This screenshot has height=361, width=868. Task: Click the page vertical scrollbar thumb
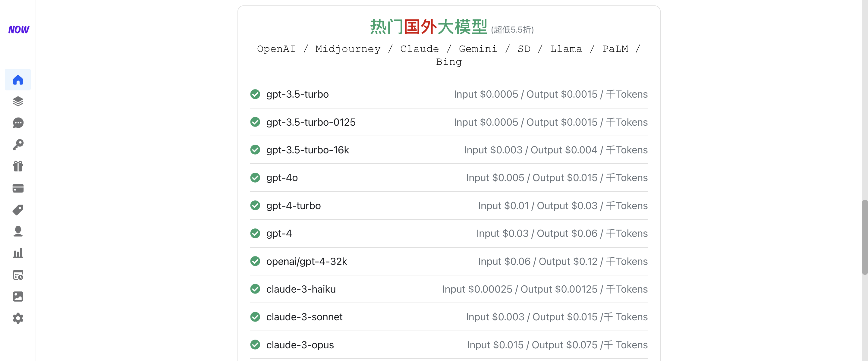point(865,237)
